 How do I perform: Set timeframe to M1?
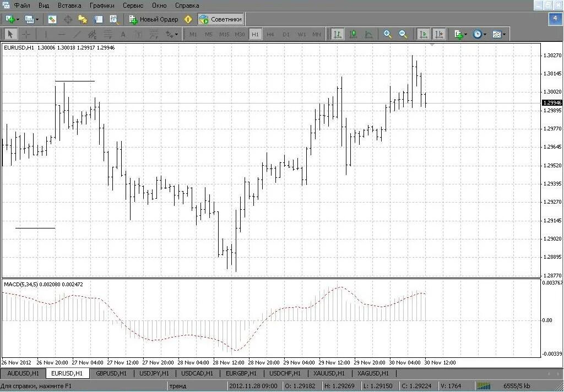click(x=193, y=35)
